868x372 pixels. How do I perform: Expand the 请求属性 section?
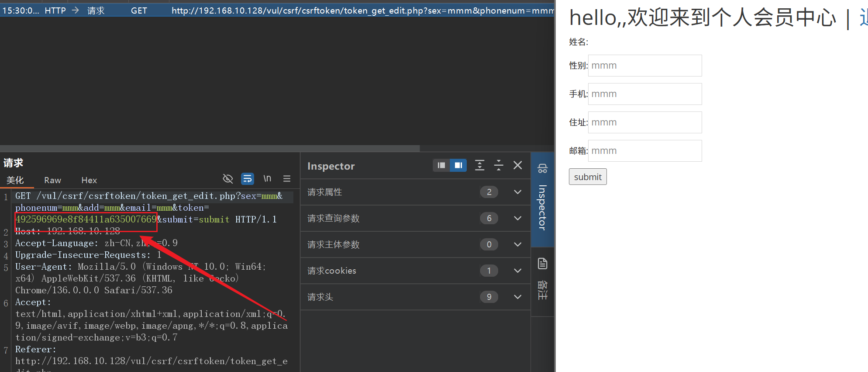(518, 192)
